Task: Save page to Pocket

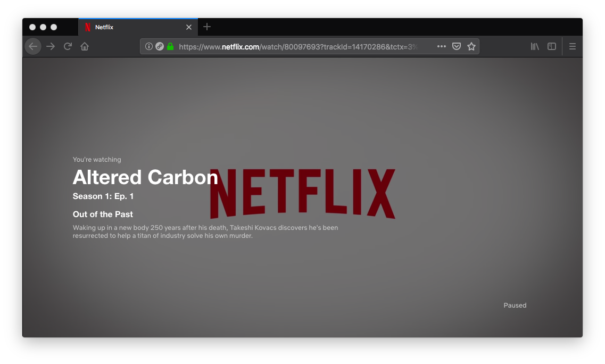Action: 457,46
